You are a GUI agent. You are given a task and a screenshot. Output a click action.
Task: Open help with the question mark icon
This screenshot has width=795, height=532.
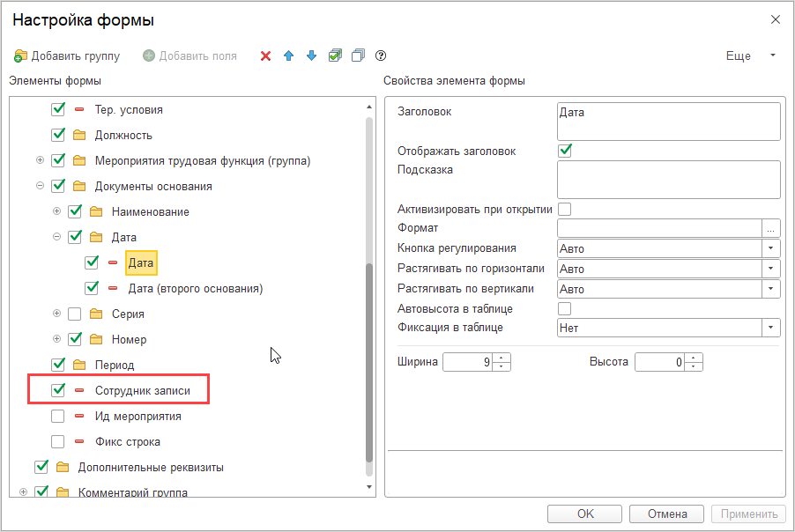tap(381, 55)
